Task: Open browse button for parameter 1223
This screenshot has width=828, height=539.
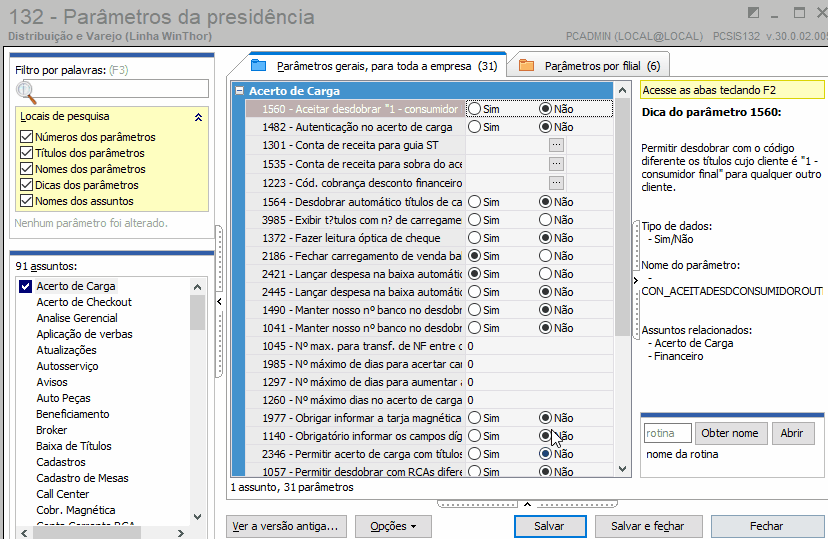Action: (x=556, y=183)
